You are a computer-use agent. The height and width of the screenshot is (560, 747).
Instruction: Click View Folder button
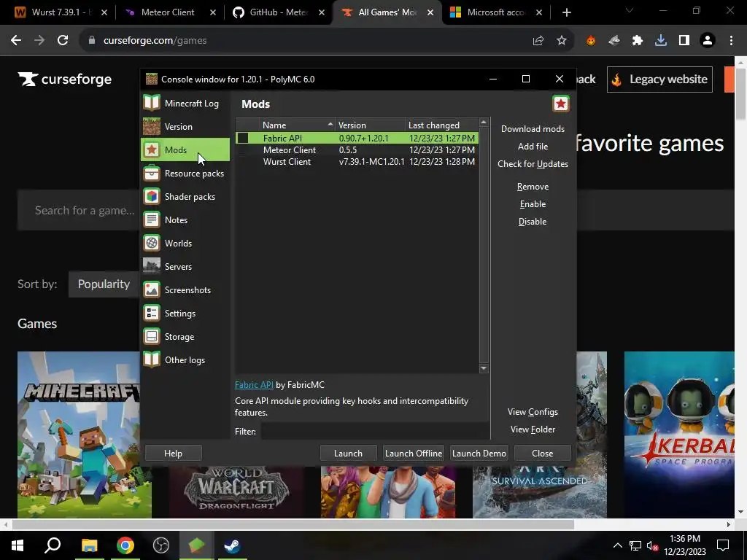(x=533, y=429)
